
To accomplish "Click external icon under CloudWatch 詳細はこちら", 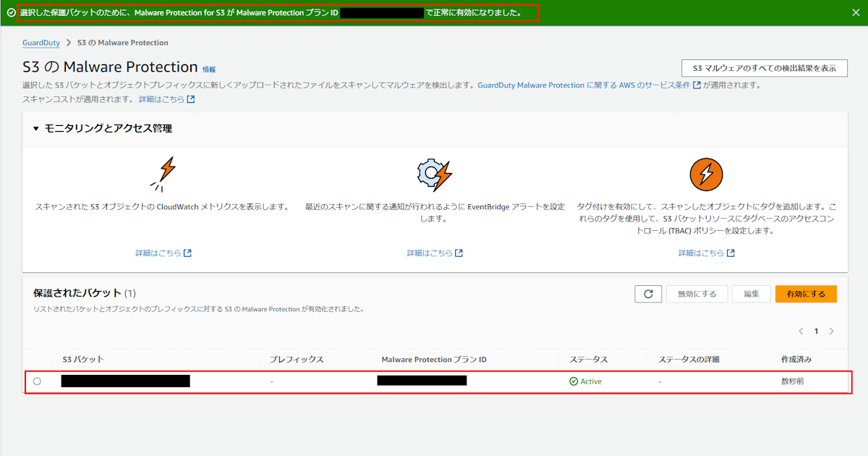I will 187,253.
